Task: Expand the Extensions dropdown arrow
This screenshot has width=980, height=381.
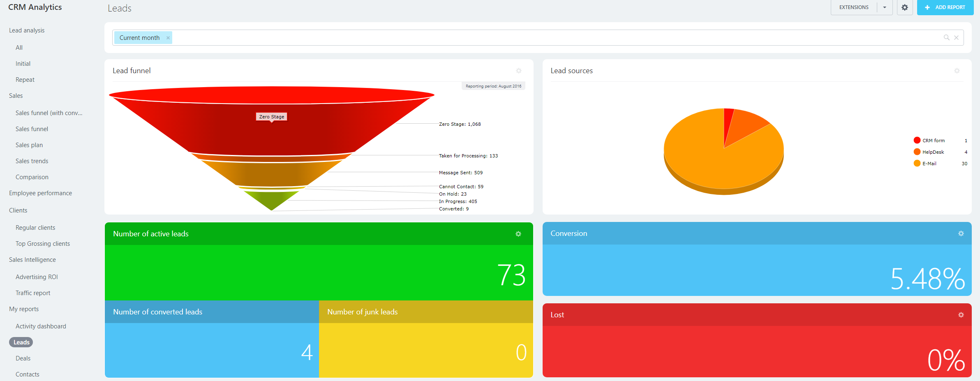Action: point(885,7)
